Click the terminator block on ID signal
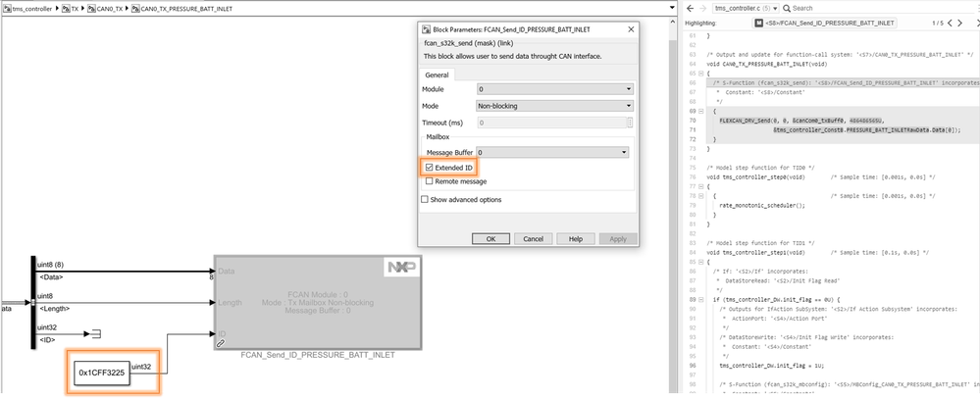Image resolution: width=980 pixels, height=399 pixels. click(95, 334)
